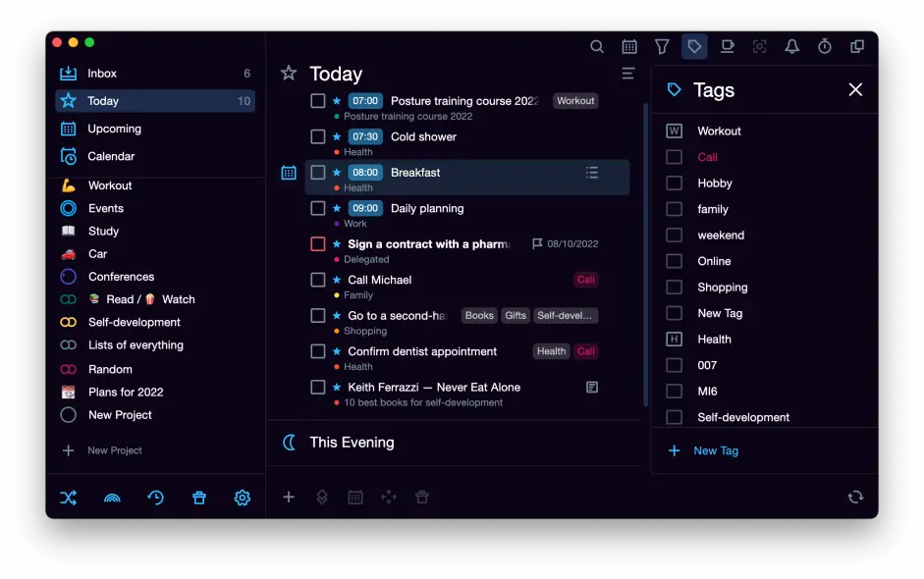
Task: Select Upcoming in the sidebar
Action: point(114,129)
